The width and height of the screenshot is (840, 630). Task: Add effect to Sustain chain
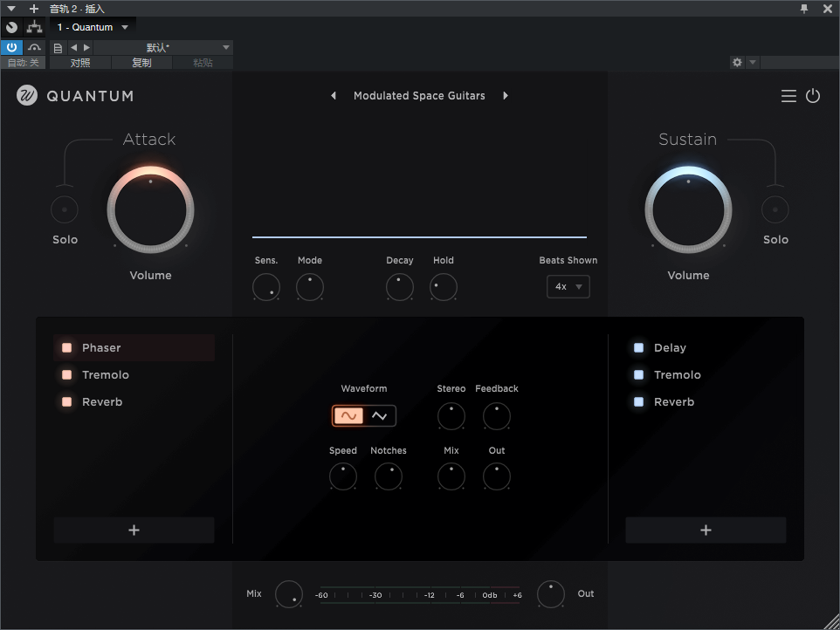pos(706,530)
